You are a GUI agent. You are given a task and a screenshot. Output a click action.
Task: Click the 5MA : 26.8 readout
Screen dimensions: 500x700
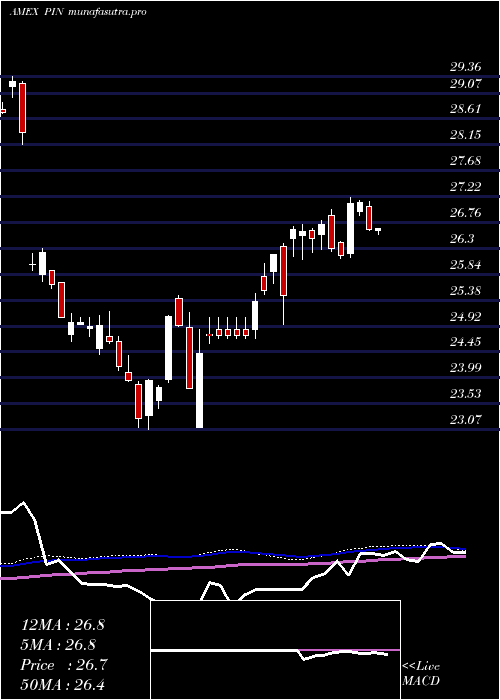[x=59, y=645]
